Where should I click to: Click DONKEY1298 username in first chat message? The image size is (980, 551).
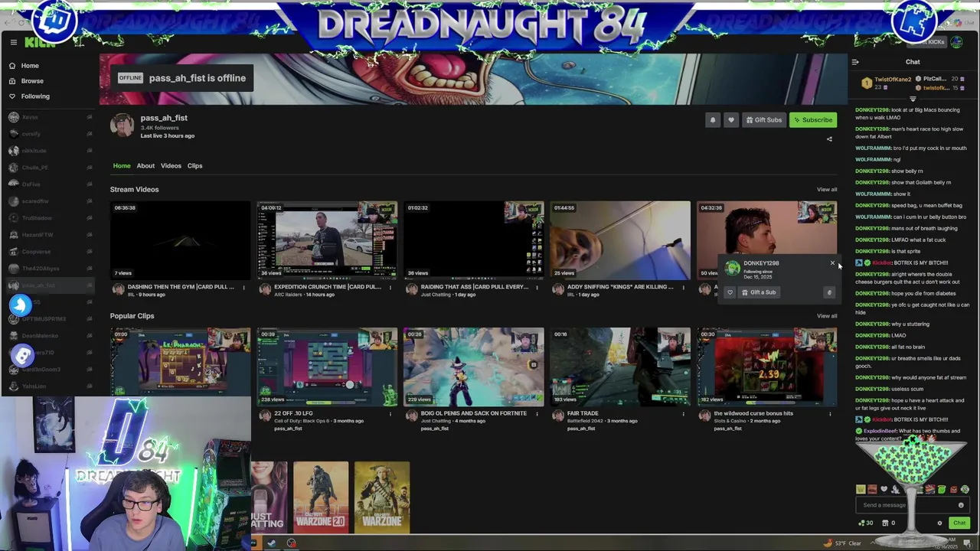coord(872,110)
